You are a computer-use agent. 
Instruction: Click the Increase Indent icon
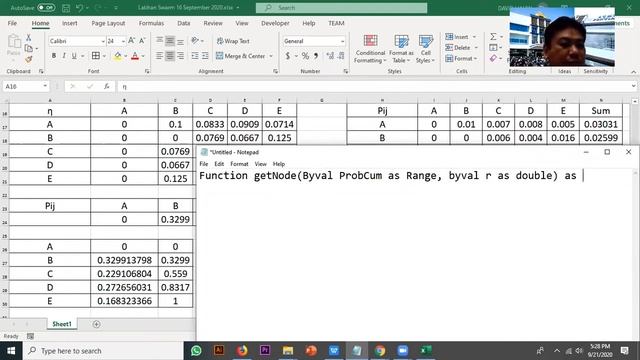(205, 56)
